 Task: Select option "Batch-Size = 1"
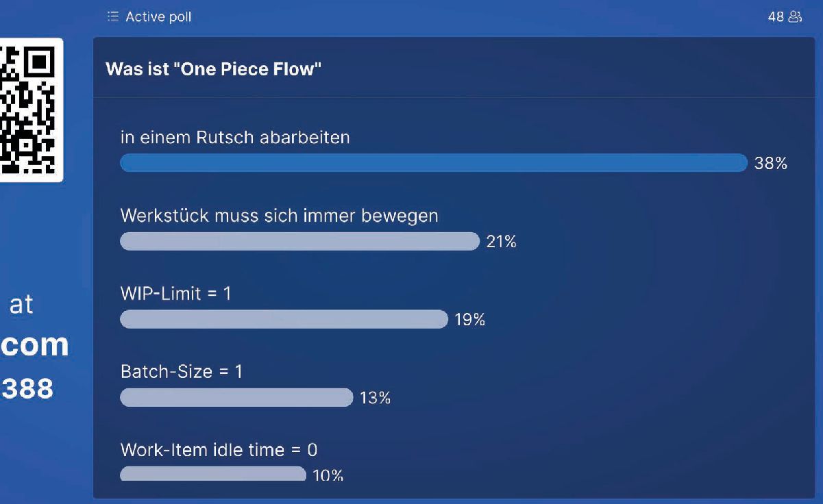tap(182, 372)
